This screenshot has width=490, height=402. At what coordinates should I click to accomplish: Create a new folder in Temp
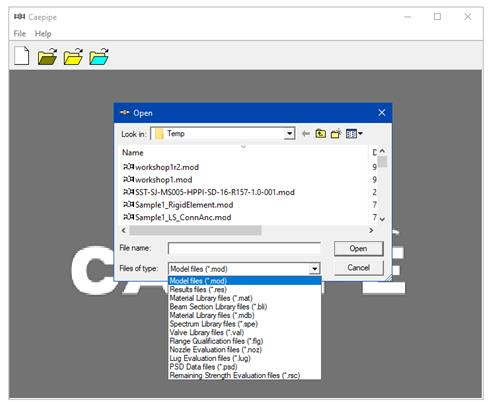pyautogui.click(x=336, y=134)
